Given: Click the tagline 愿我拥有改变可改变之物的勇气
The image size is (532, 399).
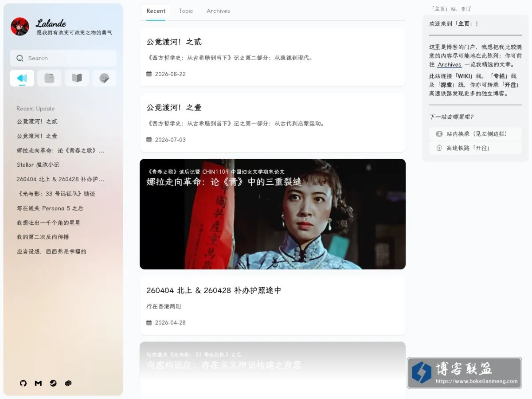Looking at the screenshot, I should [74, 33].
